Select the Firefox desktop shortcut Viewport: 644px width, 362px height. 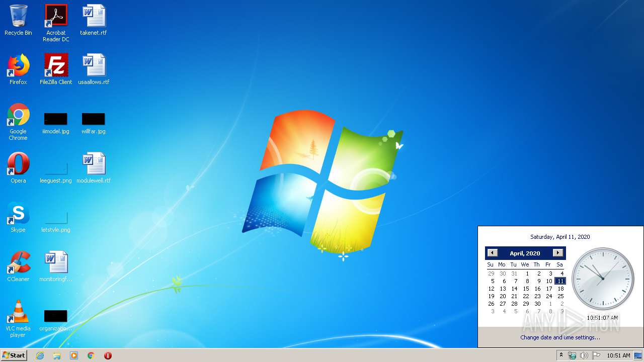pos(18,69)
